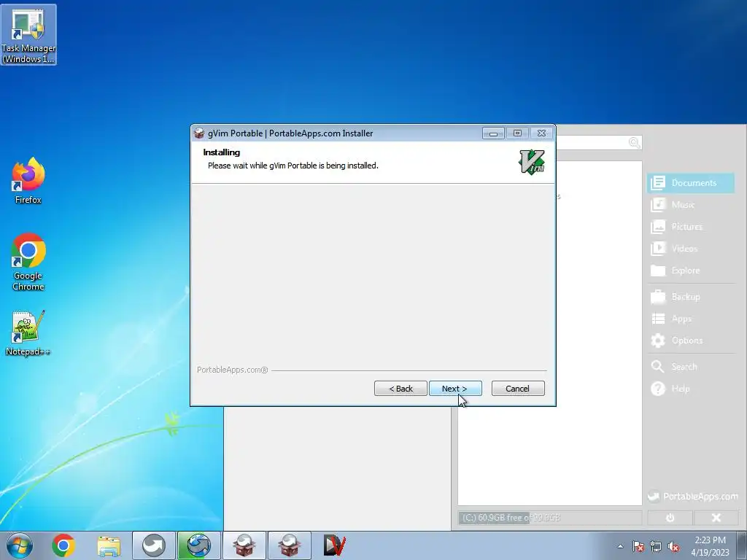Open File Explorer from the taskbar
Screen dimensions: 747x560
pos(109,545)
